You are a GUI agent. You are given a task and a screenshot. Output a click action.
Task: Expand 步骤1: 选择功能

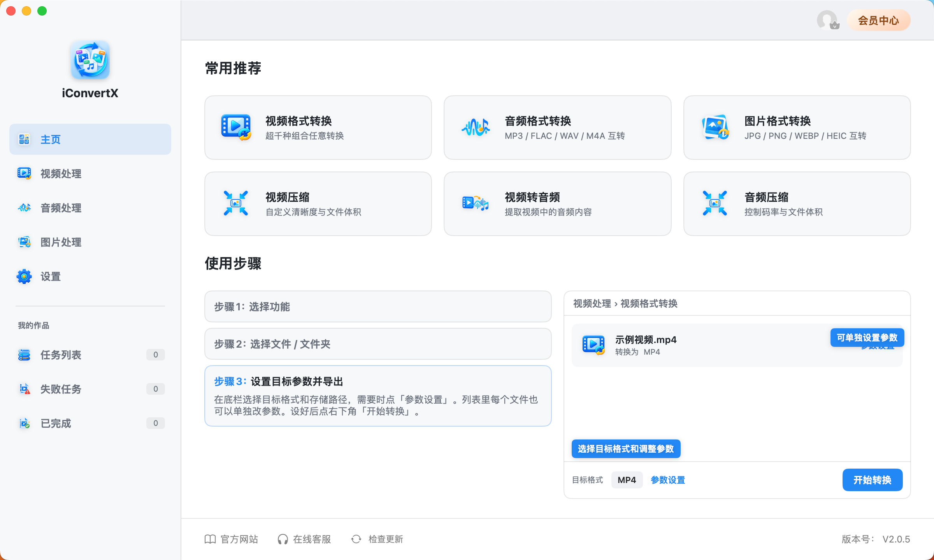(x=378, y=306)
